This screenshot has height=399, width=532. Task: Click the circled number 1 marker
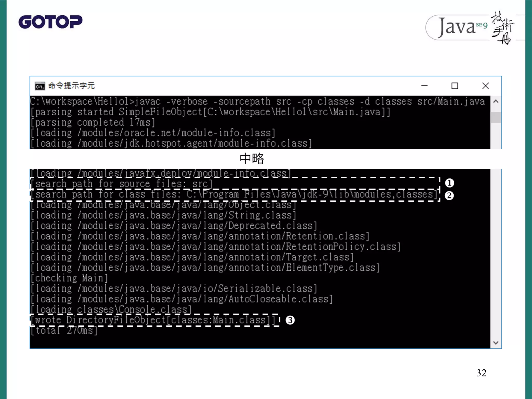(449, 183)
